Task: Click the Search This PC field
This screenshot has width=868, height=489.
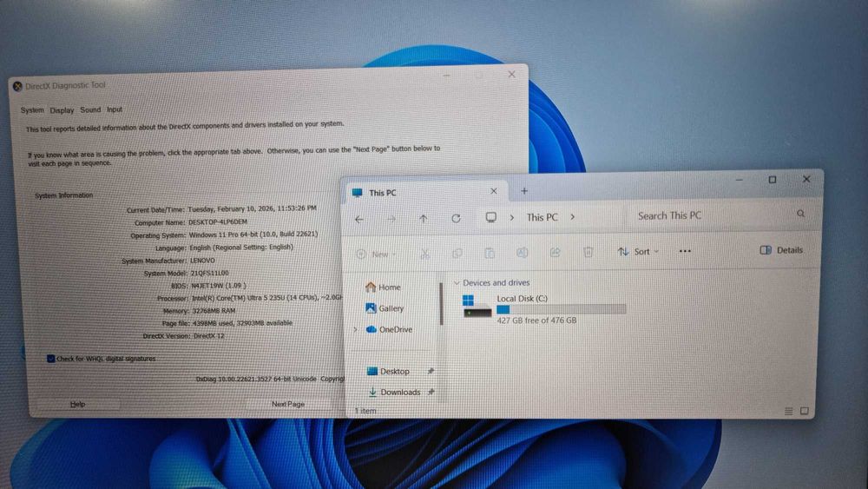Action: click(x=714, y=215)
